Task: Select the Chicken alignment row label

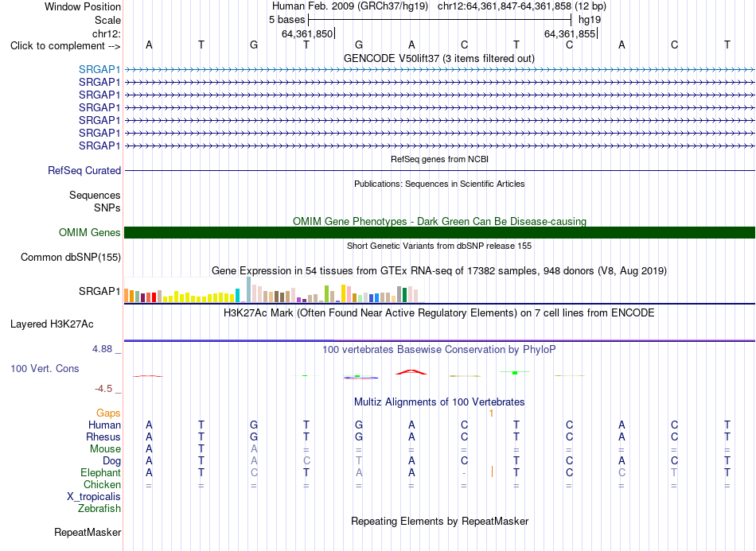Action: (x=102, y=484)
